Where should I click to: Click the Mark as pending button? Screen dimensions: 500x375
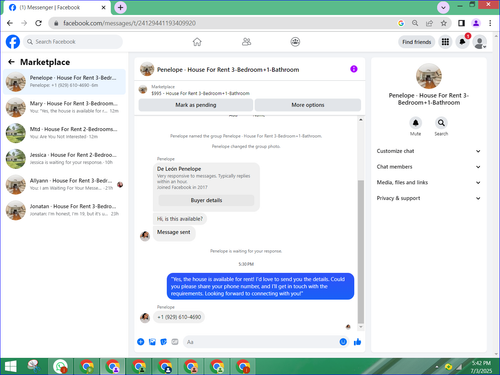coord(196,105)
